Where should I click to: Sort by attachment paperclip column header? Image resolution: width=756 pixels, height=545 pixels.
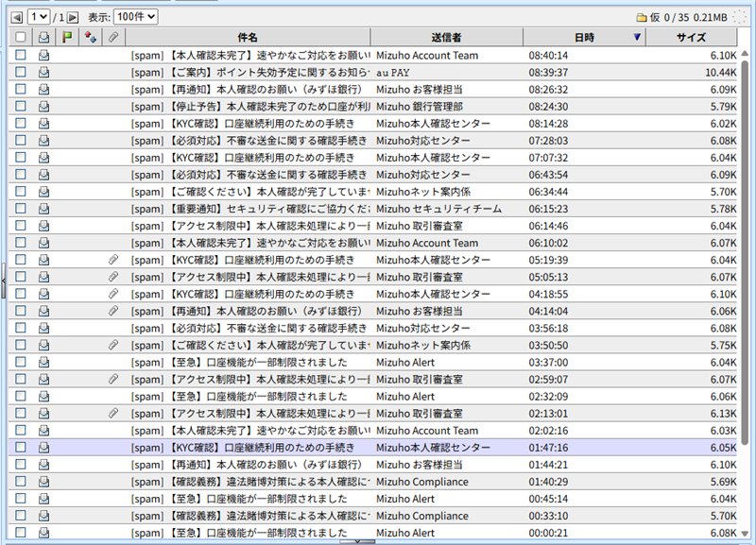click(113, 37)
